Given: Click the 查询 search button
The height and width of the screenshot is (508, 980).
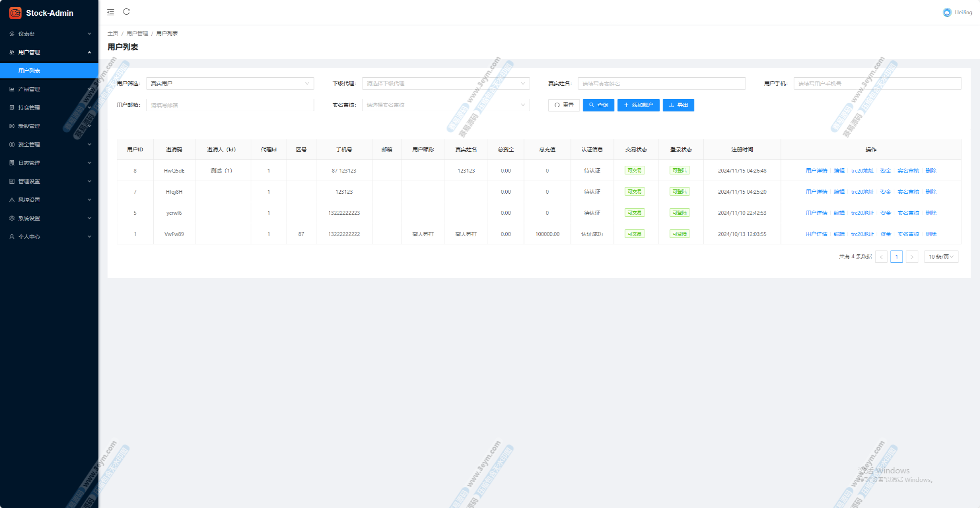Looking at the screenshot, I should point(598,105).
